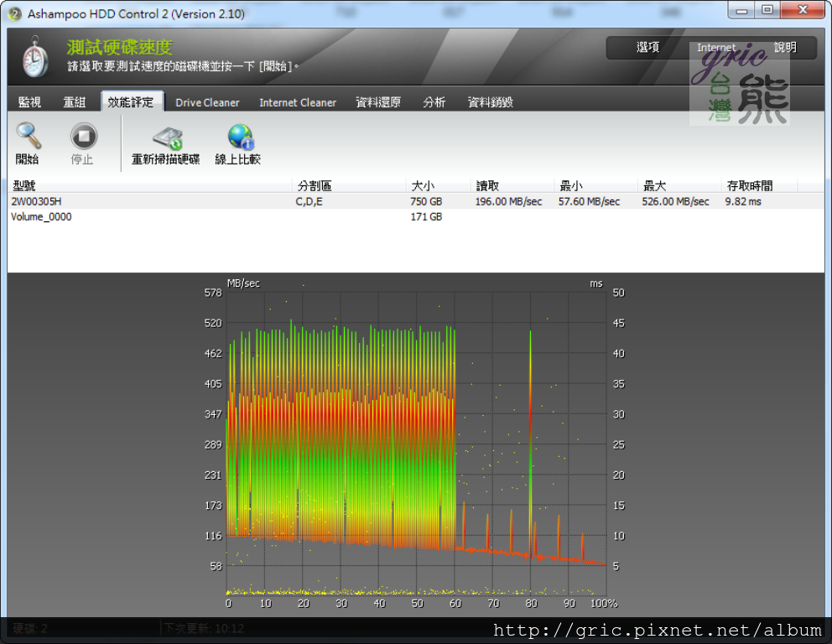
Task: Switch to the 監視 tab
Action: coord(29,101)
